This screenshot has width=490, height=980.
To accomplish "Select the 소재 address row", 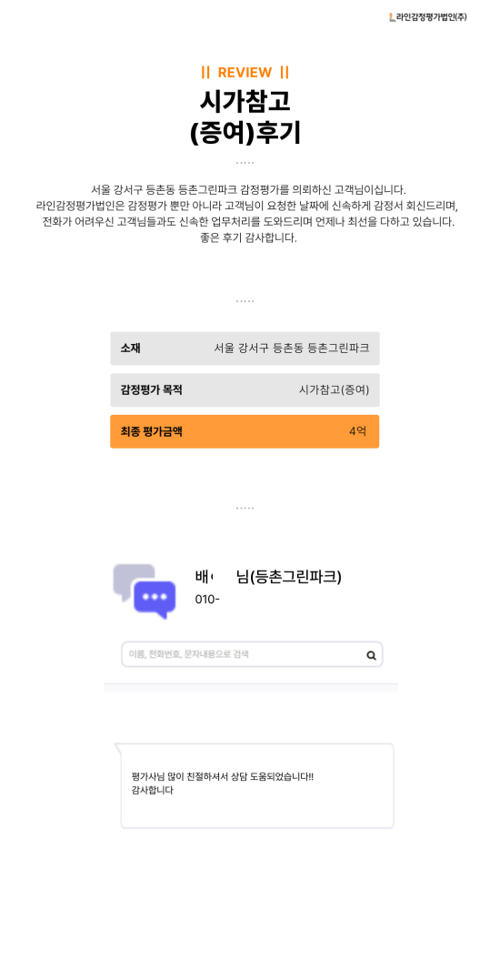I will click(245, 349).
